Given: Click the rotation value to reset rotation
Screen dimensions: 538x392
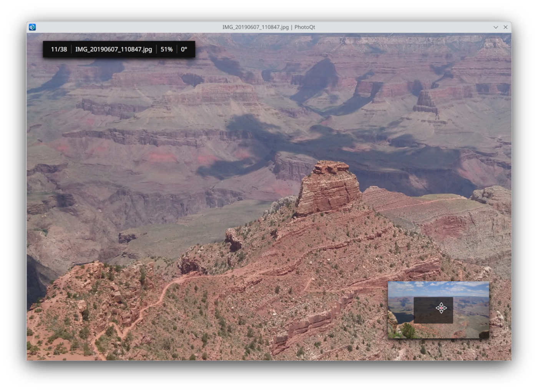Looking at the screenshot, I should click(x=184, y=49).
